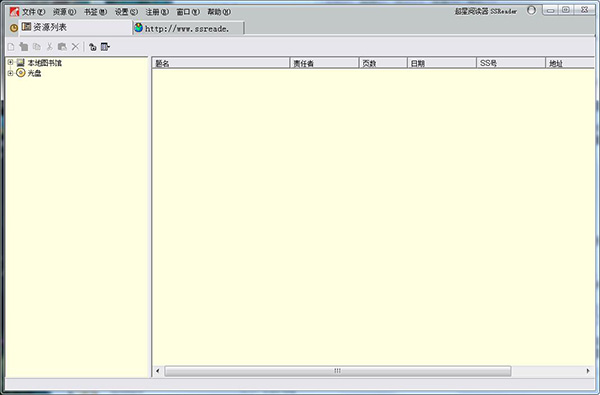
Task: Click the rightmost page-with-arrow toolbar icon
Action: (105, 47)
